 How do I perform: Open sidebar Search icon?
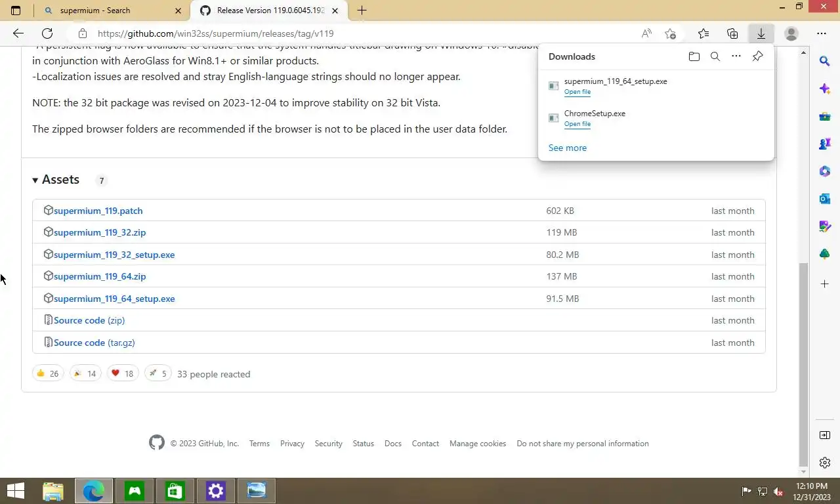tap(825, 61)
